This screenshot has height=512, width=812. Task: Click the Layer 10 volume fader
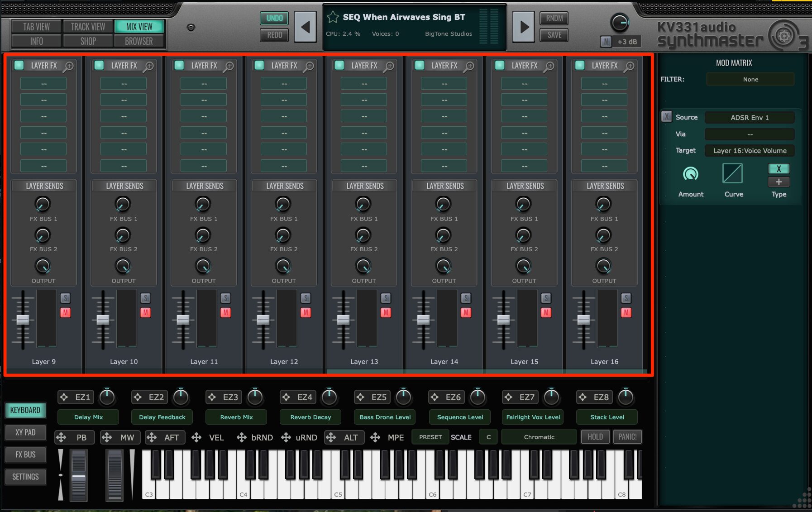[x=103, y=320]
